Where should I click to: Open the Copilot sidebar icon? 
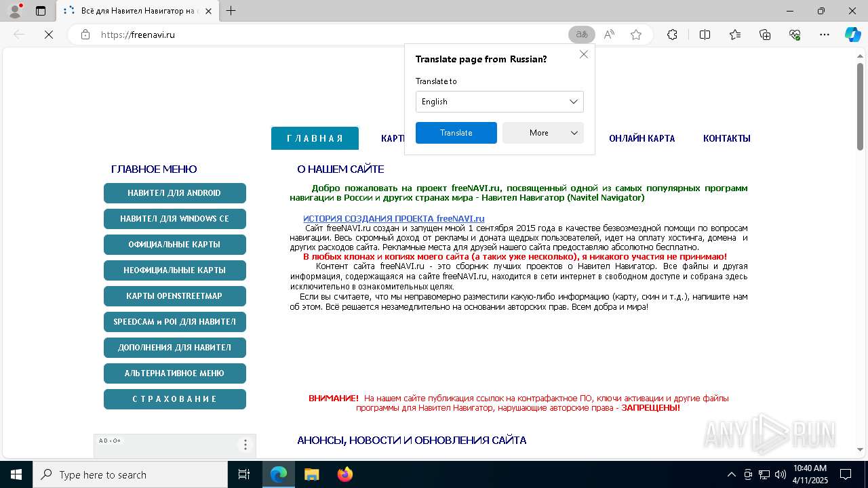click(852, 35)
